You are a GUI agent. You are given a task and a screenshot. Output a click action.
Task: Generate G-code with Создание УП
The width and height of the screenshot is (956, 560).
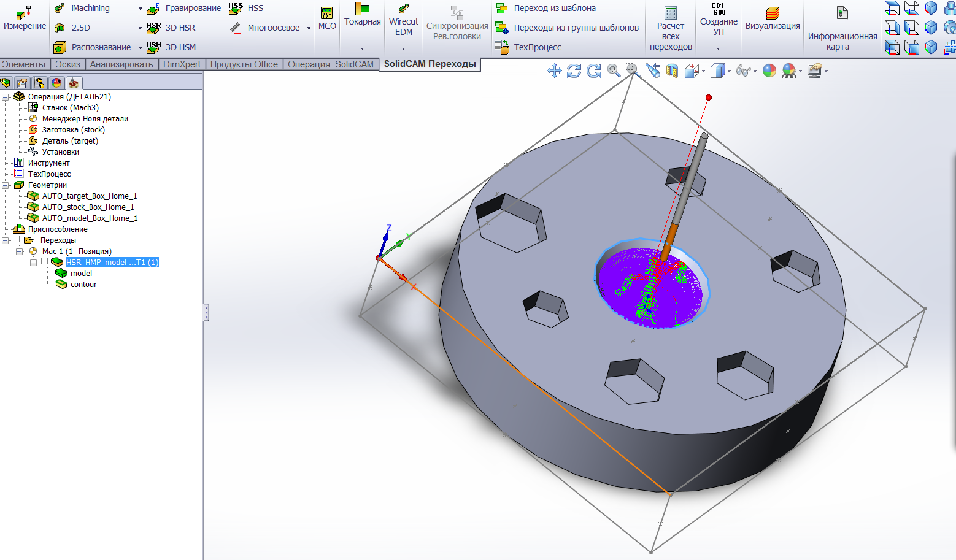(719, 20)
